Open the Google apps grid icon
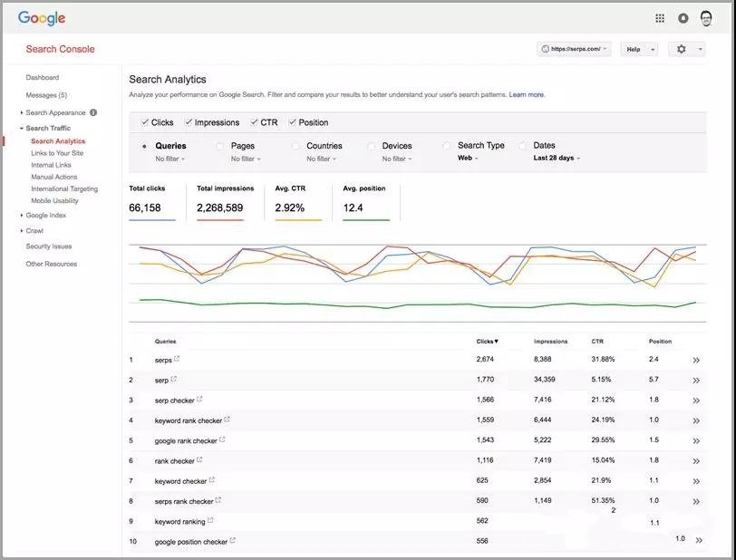 pyautogui.click(x=660, y=18)
